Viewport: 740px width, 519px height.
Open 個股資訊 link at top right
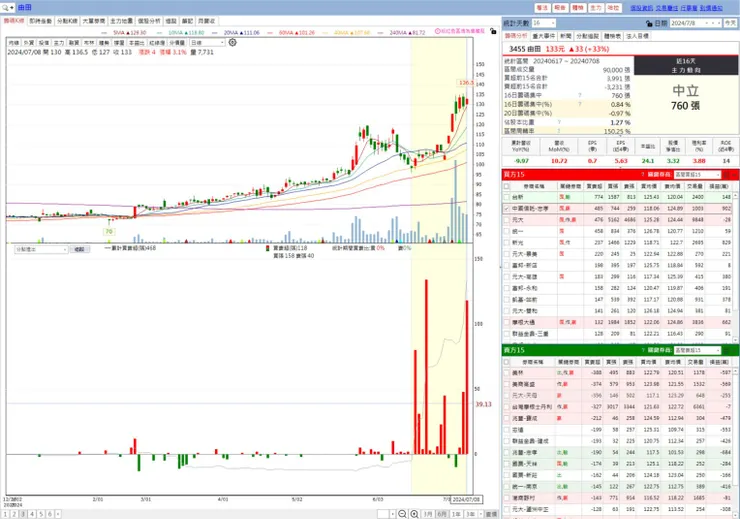(x=641, y=8)
